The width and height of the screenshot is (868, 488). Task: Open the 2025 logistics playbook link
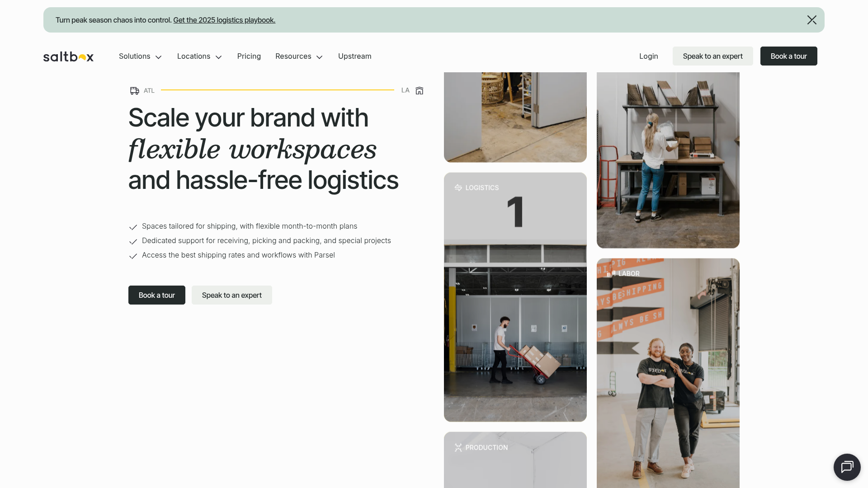pos(224,20)
